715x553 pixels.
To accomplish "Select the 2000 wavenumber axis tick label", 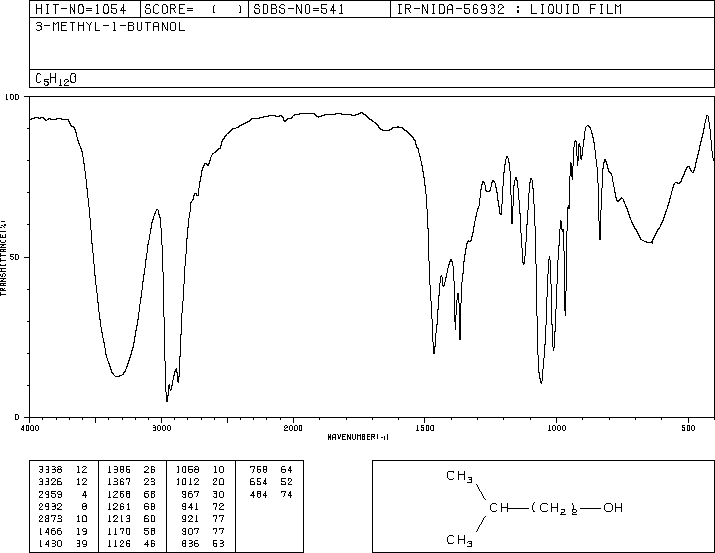I will point(293,427).
